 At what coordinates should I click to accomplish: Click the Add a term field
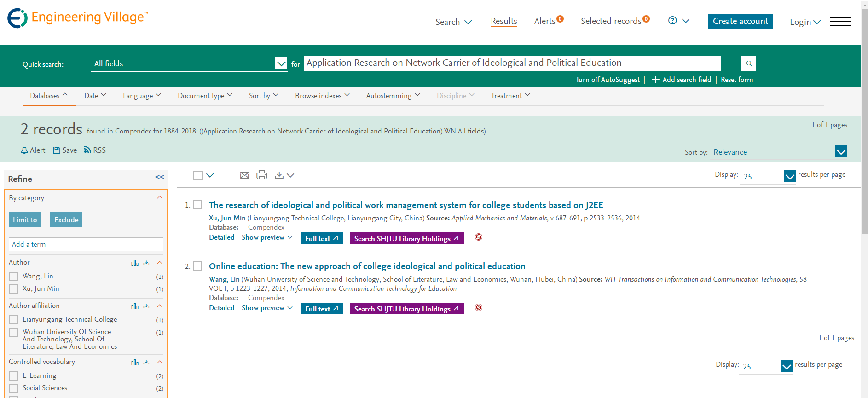click(86, 244)
